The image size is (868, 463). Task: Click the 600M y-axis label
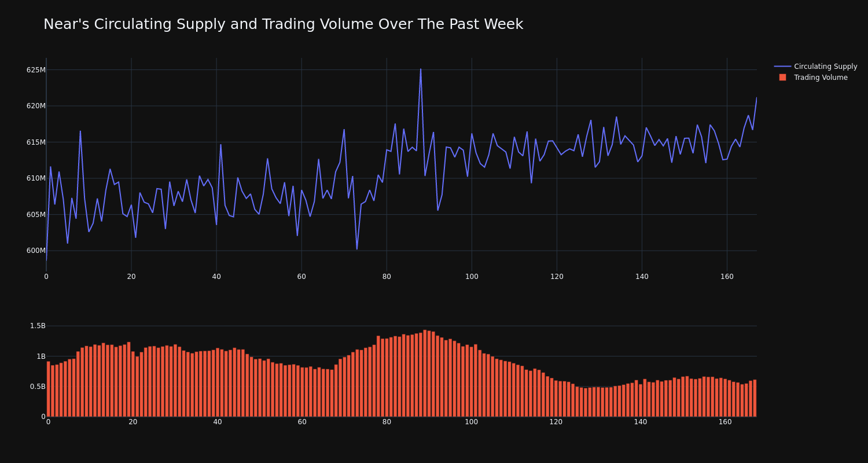click(36, 251)
